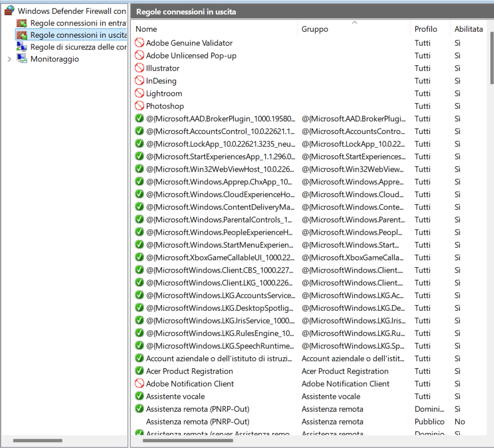Click the green check icon for MicrosoftWindows.Client.CBS
The image size is (494, 448).
pyautogui.click(x=139, y=270)
